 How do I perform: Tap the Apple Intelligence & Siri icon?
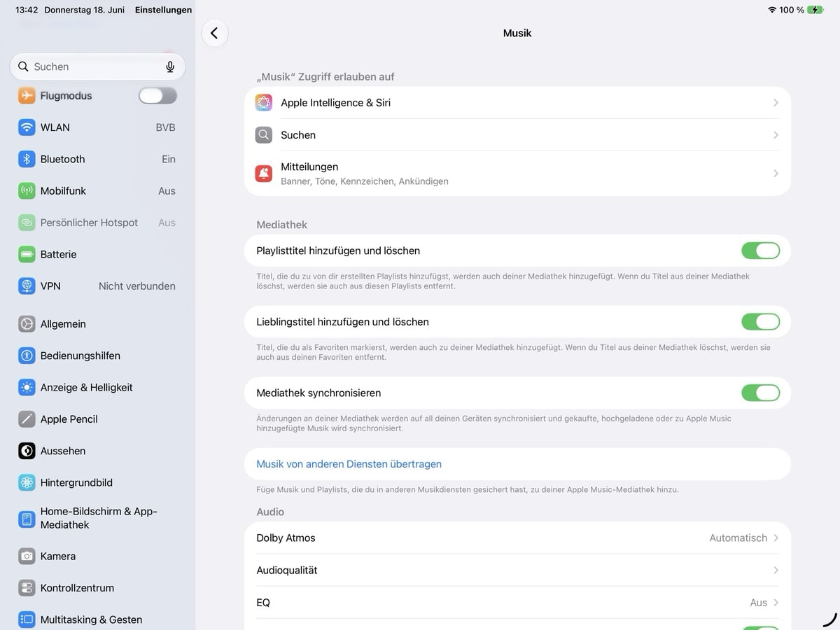click(x=264, y=103)
